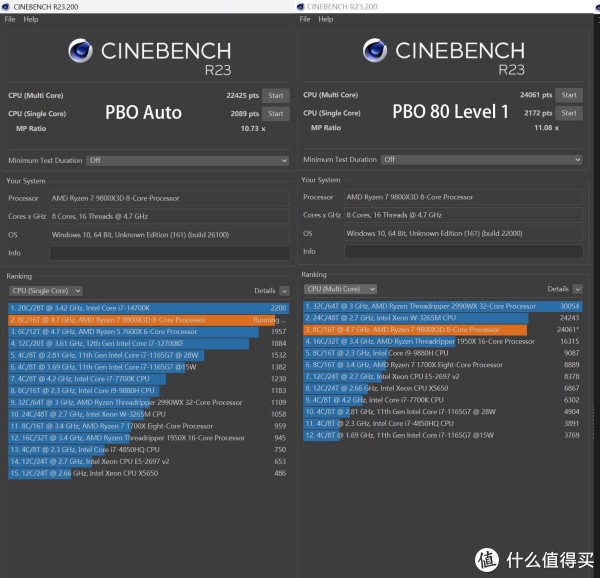Select i7-1165G7 @15W row scoring 3769
Screen dimensions: 600x578
(443, 435)
